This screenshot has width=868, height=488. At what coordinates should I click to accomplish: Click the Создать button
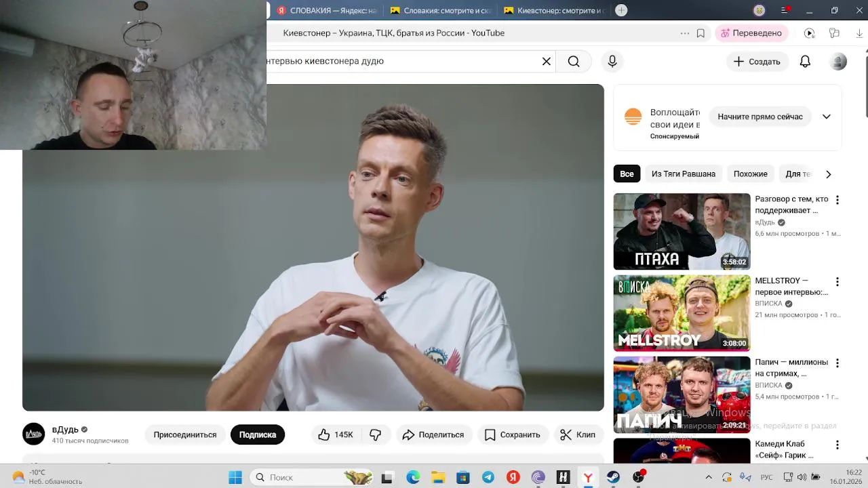[757, 61]
